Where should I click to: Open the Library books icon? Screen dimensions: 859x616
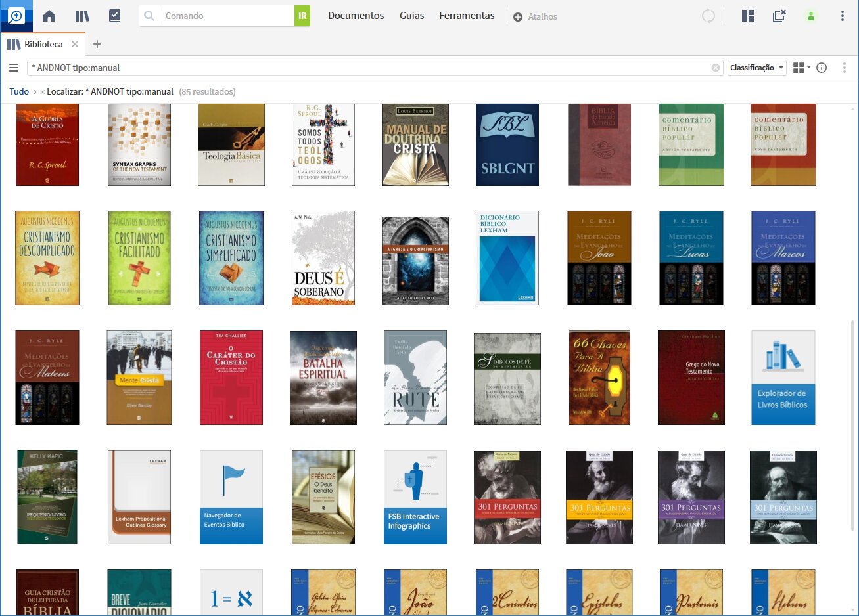pyautogui.click(x=82, y=16)
